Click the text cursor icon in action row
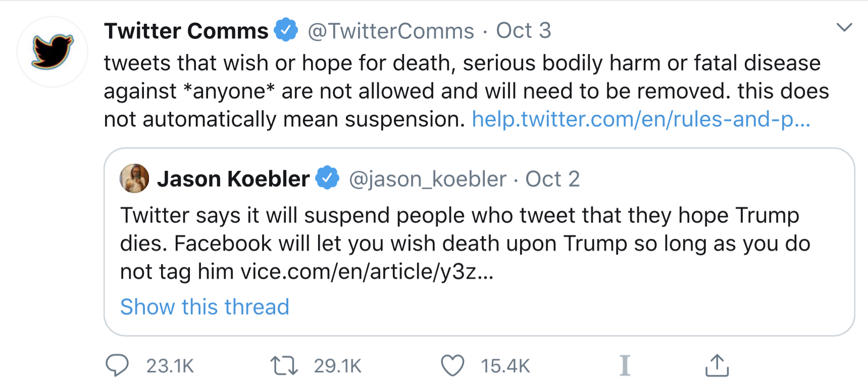The image size is (868, 390). click(625, 365)
